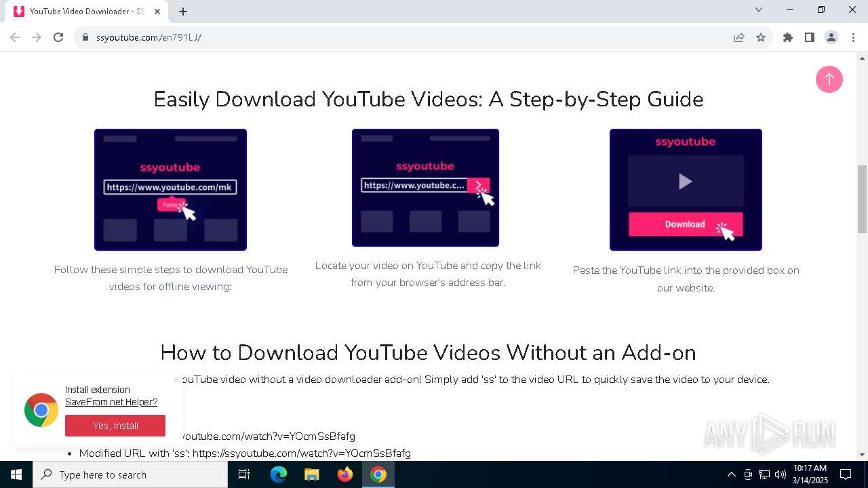Close the install extension popup
The height and width of the screenshot is (488, 868).
(176, 380)
